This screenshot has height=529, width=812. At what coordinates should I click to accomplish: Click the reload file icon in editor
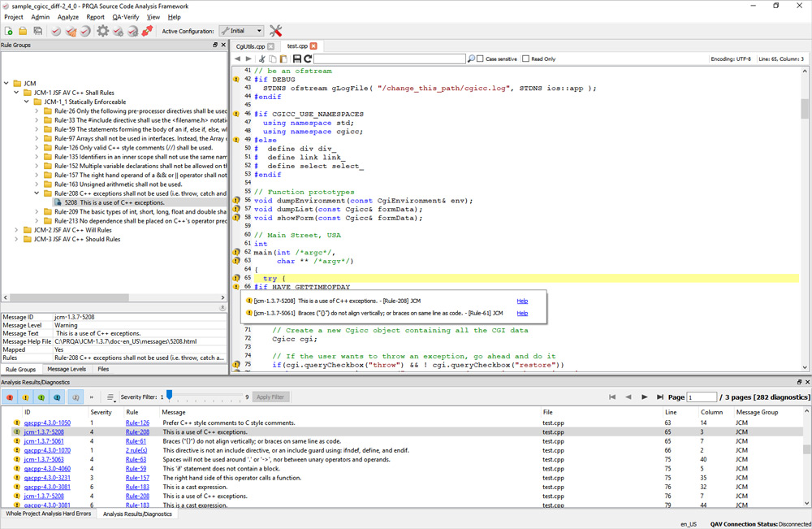coord(308,59)
